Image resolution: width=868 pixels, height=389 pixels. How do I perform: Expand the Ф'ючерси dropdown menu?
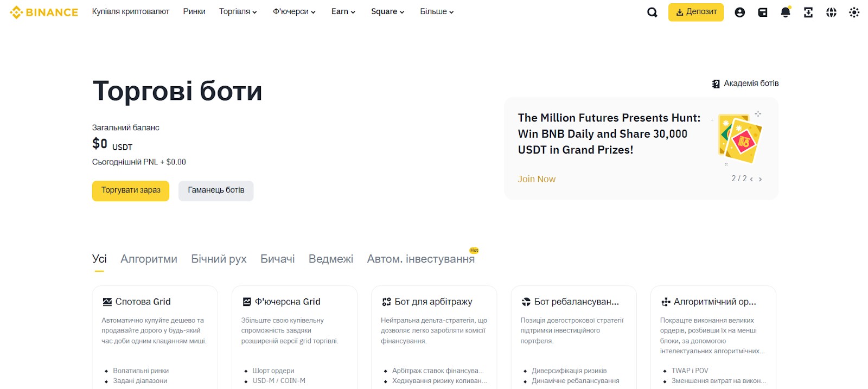tap(294, 11)
